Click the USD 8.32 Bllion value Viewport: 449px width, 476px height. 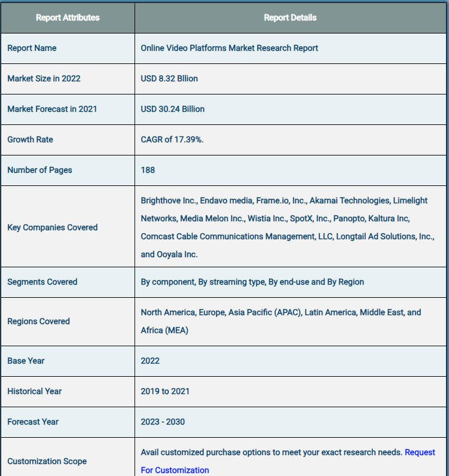169,78
